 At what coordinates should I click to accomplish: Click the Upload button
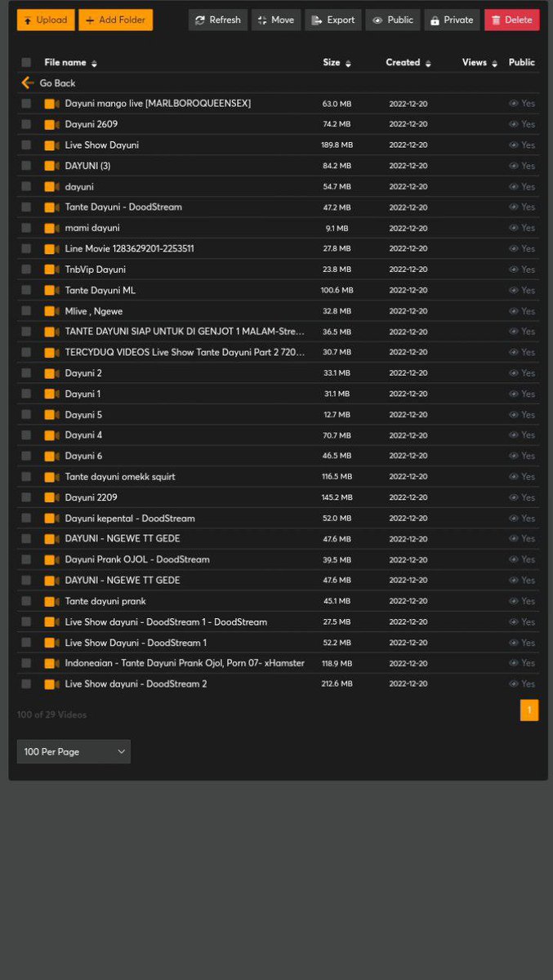click(46, 20)
